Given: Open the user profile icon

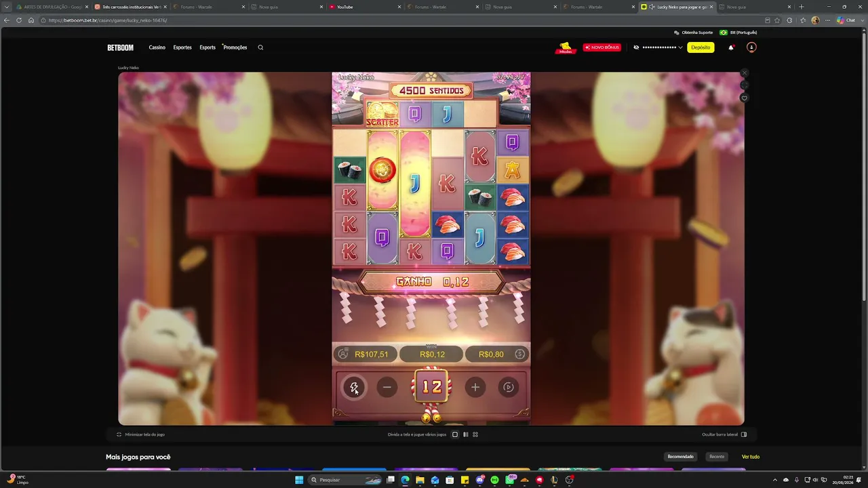Looking at the screenshot, I should click(751, 47).
